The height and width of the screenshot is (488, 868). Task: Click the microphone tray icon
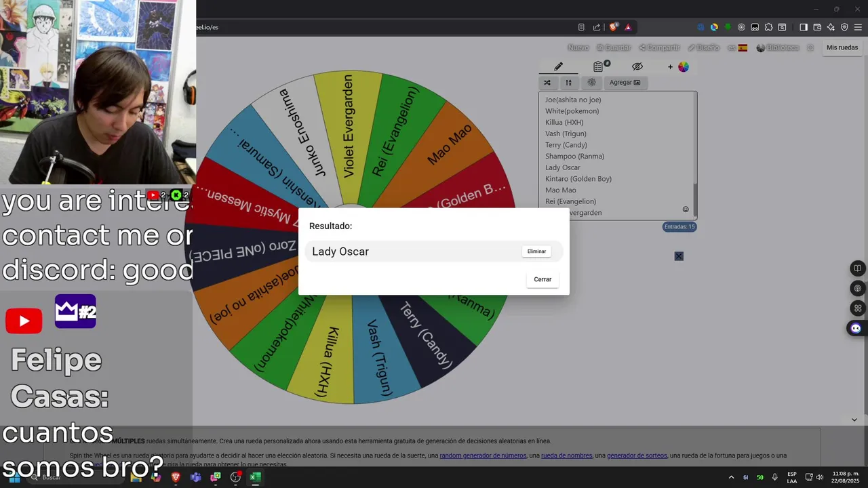[x=774, y=477]
